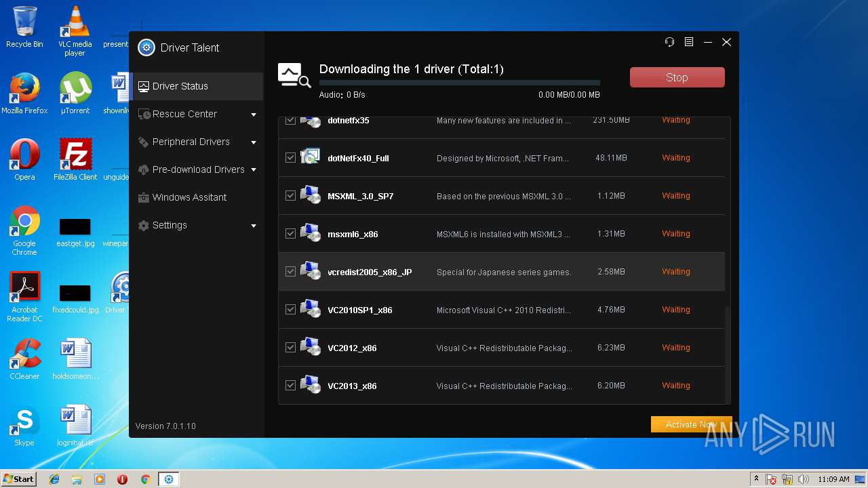
Task: Uncheck the dotNetFx40_Full checkbox
Action: pyautogui.click(x=290, y=157)
